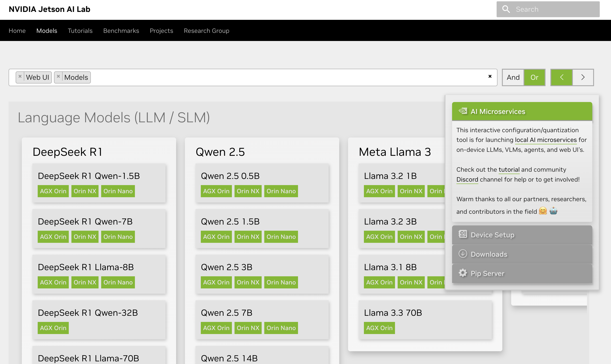Switch filter logic to Or
611x364 pixels.
(x=534, y=78)
